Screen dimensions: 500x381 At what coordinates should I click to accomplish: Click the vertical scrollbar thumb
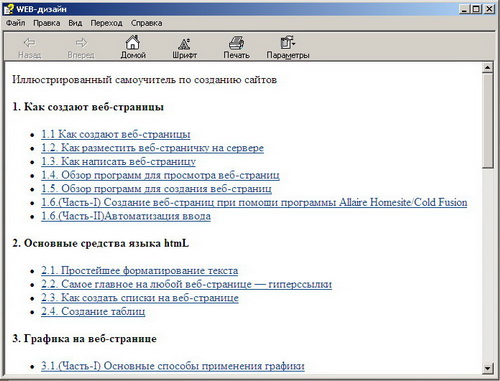click(487, 121)
